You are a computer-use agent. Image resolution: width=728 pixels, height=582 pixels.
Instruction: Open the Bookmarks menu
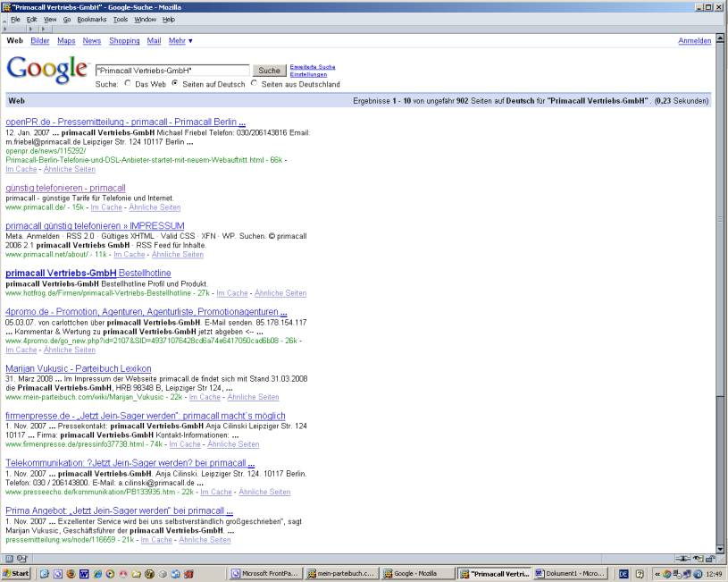[92, 20]
